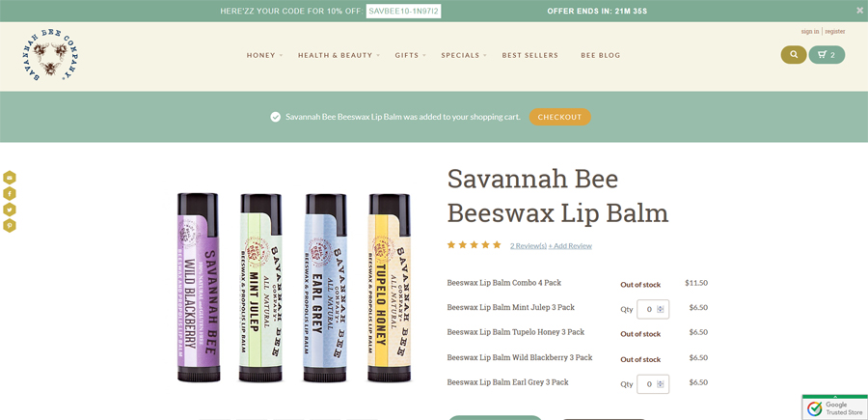Viewport: 868px width, 420px height.
Task: Share on Facebook hexagon icon
Action: [10, 193]
